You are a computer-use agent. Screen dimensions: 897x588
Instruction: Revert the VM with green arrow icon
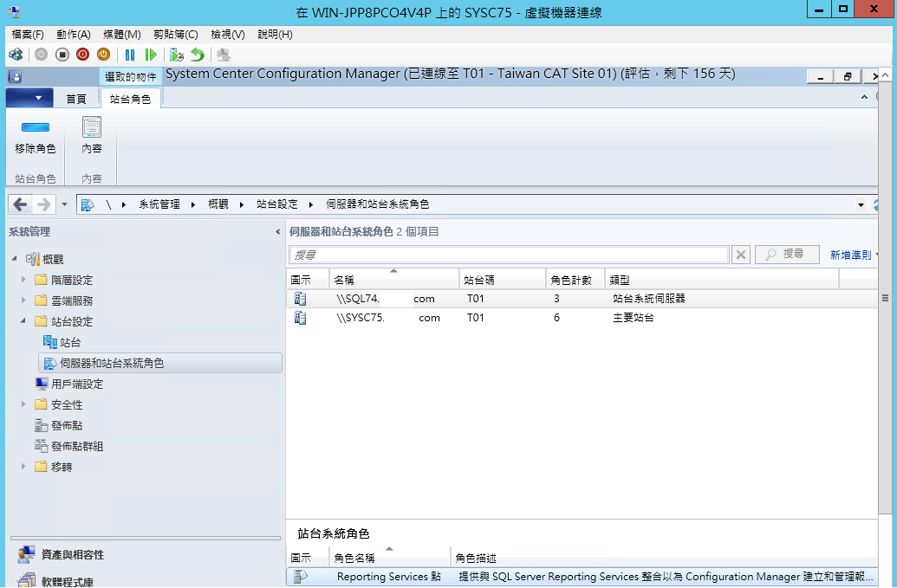[x=198, y=55]
